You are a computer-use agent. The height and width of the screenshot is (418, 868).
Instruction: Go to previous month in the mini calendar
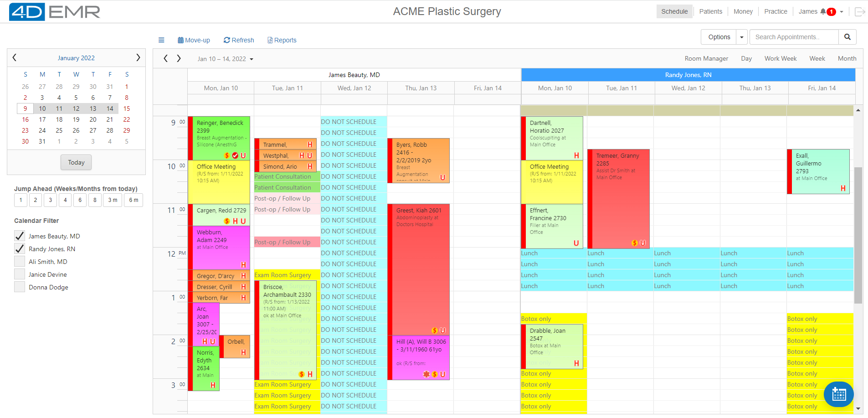14,57
